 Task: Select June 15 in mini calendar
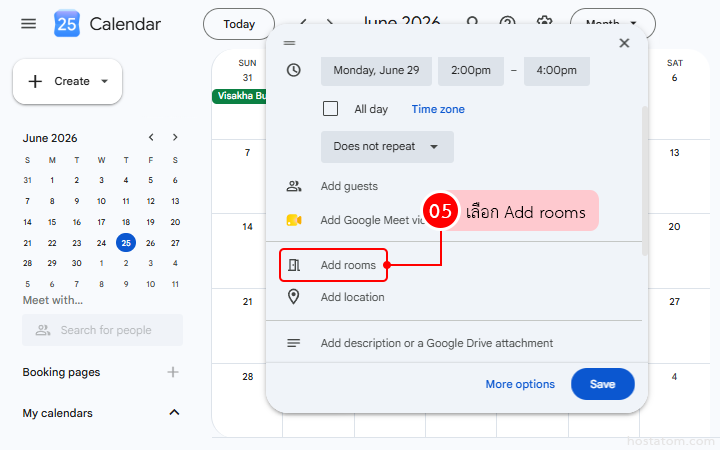click(52, 222)
